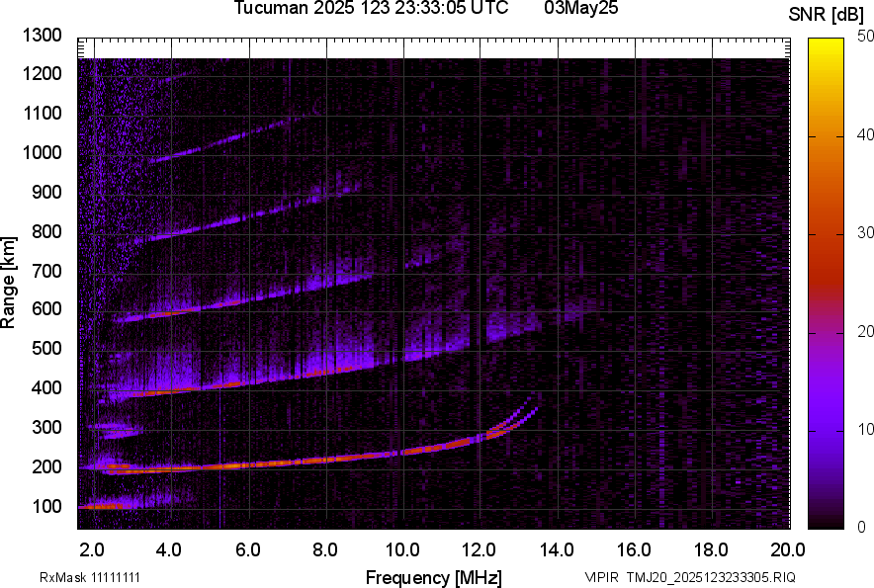Click the colorbar tick label '10'
This screenshot has width=874, height=588.
pos(866,429)
